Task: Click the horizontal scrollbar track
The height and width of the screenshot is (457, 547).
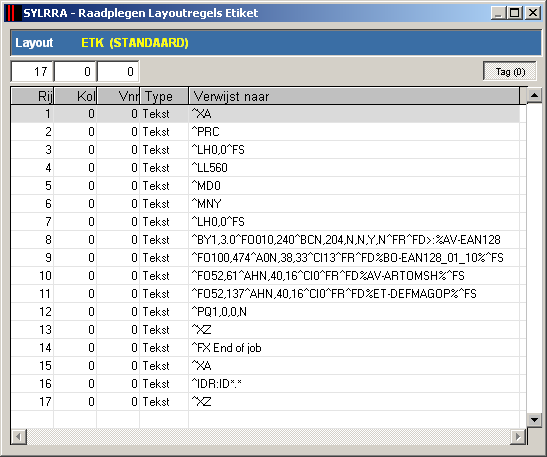Action: coord(268,437)
